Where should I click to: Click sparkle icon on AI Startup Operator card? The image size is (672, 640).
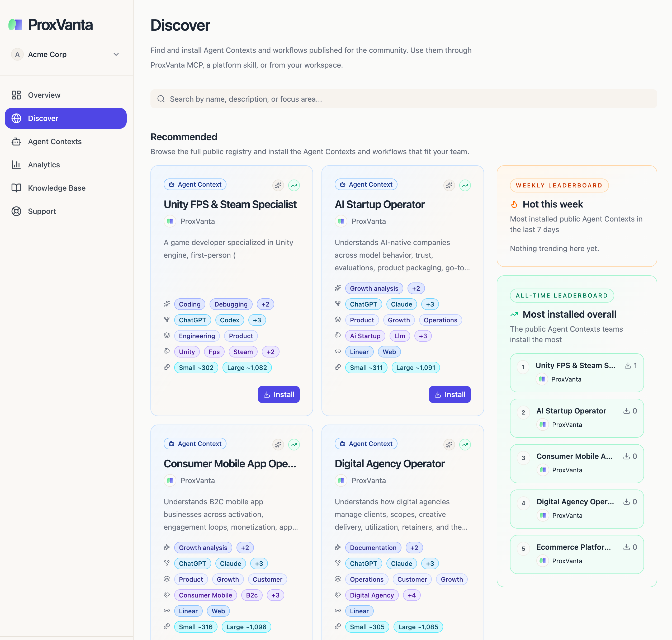coord(449,185)
